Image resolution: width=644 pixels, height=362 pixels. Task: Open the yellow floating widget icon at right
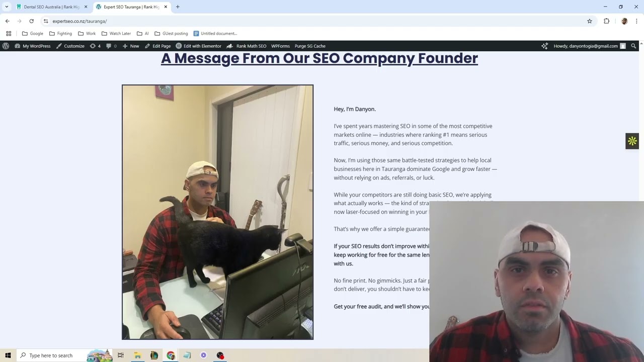632,141
